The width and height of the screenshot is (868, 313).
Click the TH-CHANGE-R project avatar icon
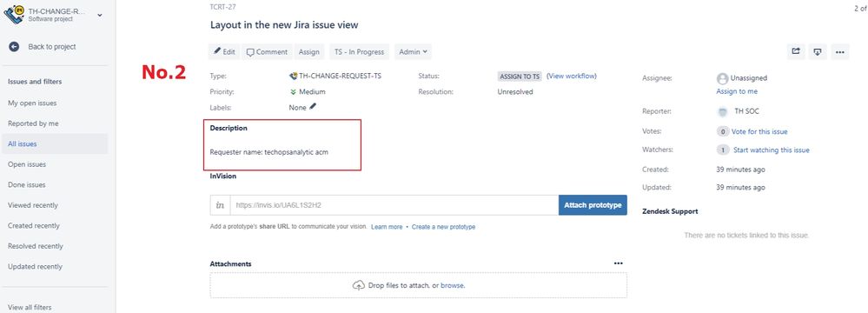[13, 15]
